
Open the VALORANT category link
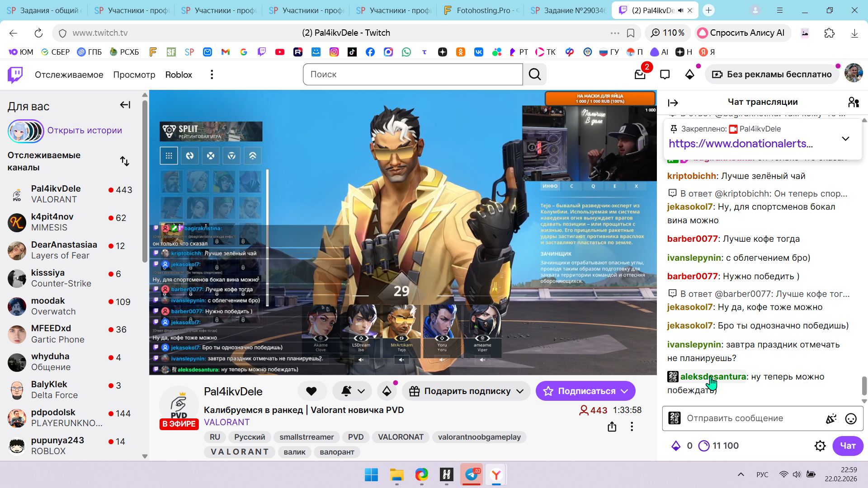pos(226,422)
